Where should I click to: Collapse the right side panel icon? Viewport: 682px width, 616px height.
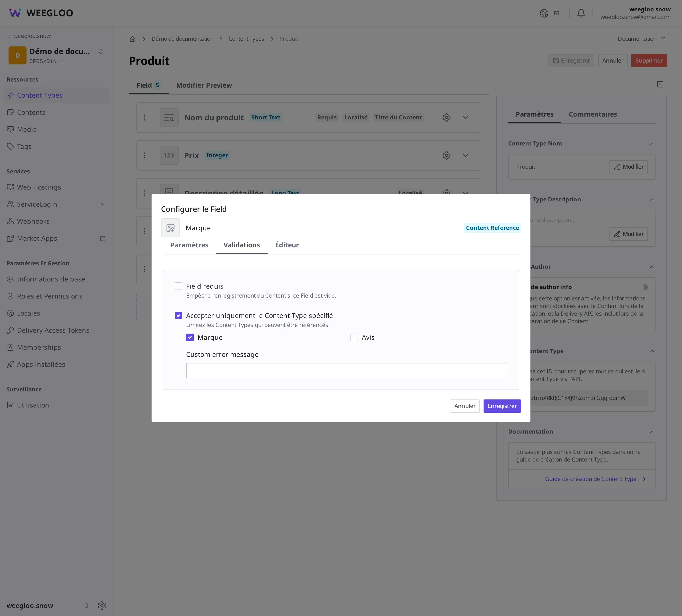[x=660, y=84]
